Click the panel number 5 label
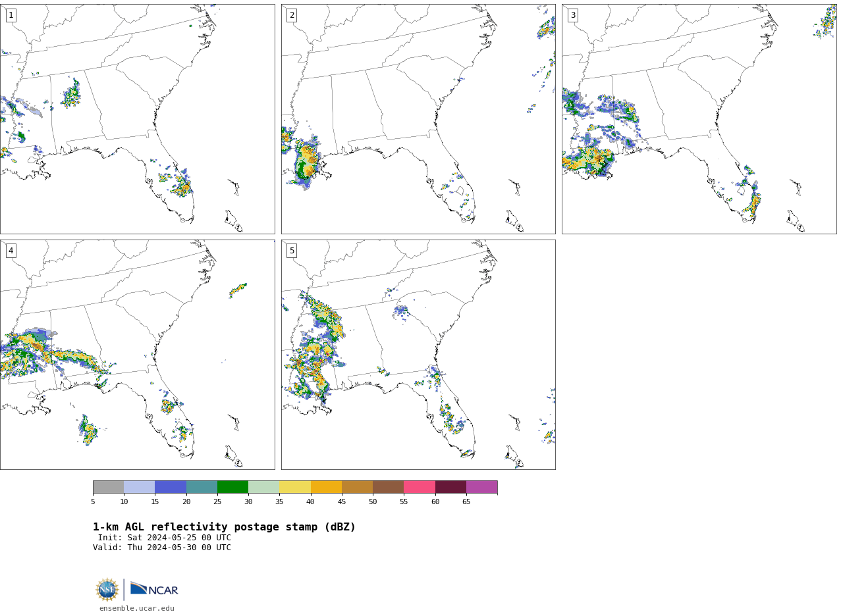The width and height of the screenshot is (843, 616). point(292,251)
